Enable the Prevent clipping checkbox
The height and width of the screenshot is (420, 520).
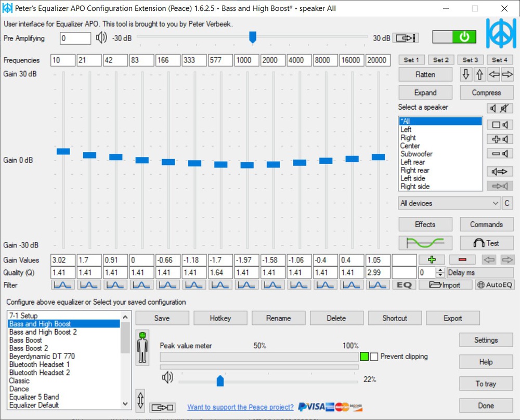[374, 357]
